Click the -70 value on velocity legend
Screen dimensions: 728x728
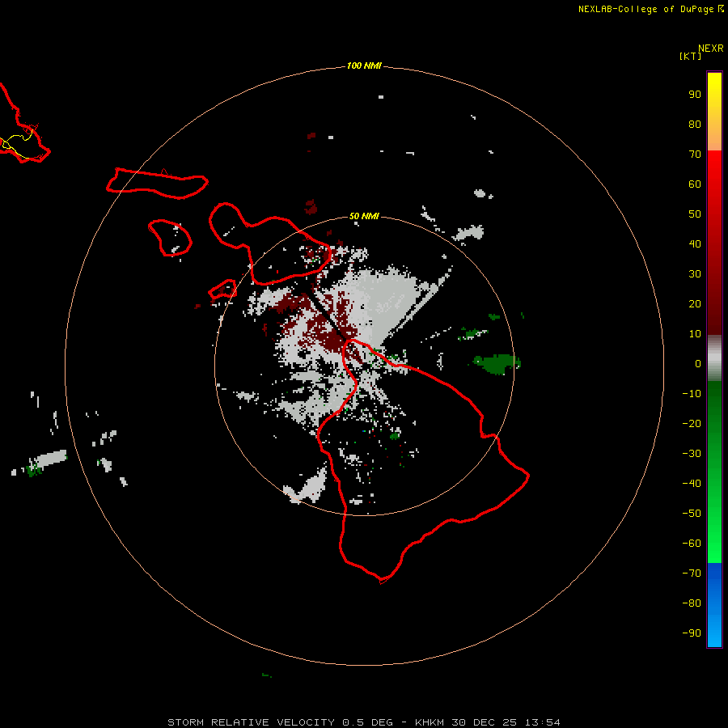coord(692,574)
